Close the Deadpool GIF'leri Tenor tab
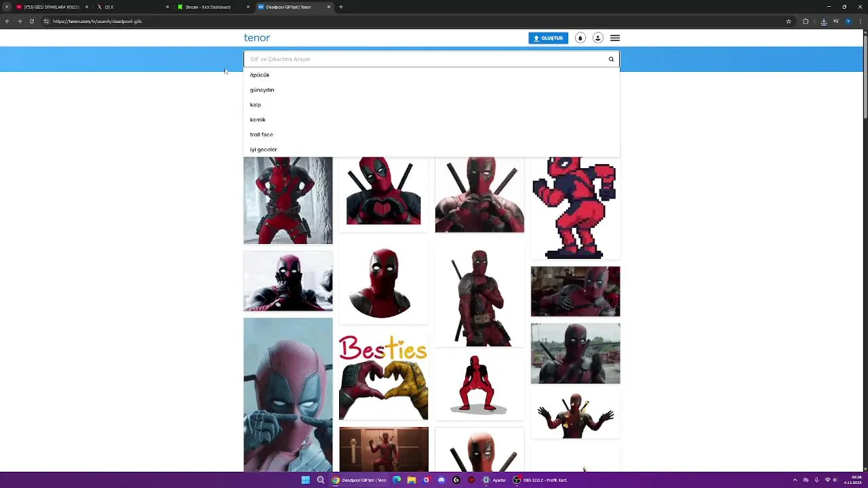 point(329,7)
